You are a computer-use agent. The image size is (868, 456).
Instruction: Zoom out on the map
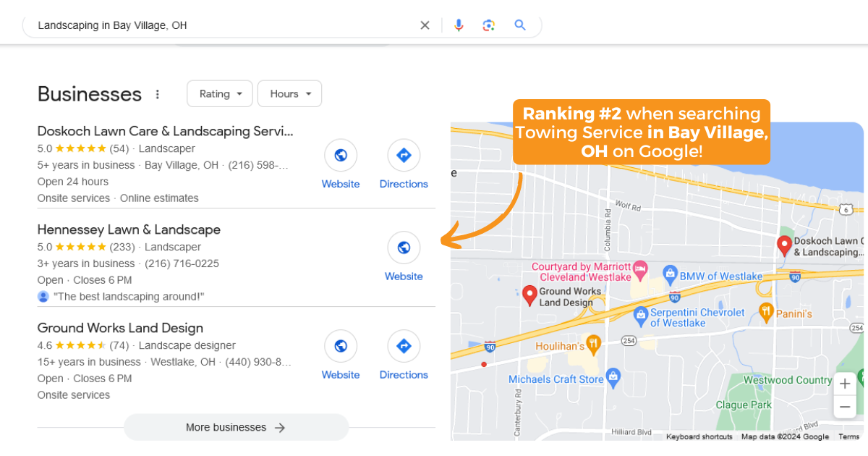pyautogui.click(x=845, y=408)
